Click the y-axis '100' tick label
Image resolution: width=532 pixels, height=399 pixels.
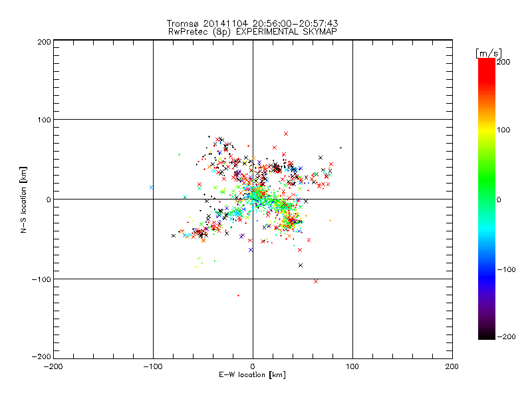pyautogui.click(x=44, y=120)
